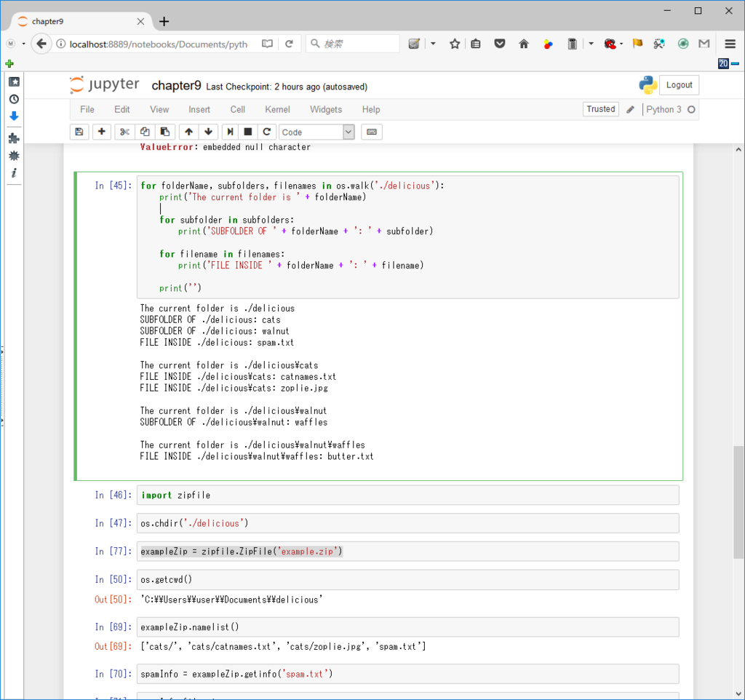Click the Jupyter logo to open dashboard
The width and height of the screenshot is (745, 700).
104,84
